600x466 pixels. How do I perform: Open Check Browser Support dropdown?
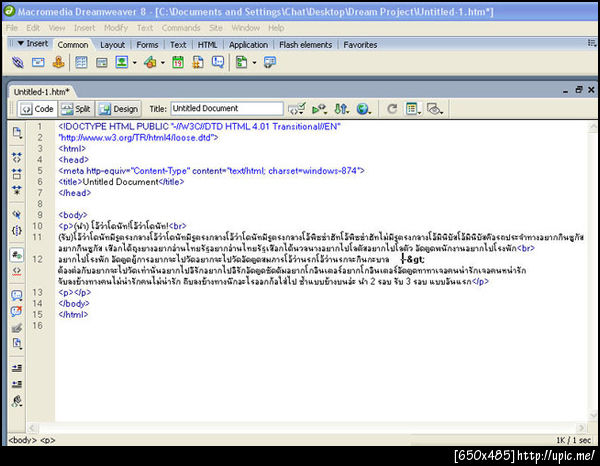297,109
